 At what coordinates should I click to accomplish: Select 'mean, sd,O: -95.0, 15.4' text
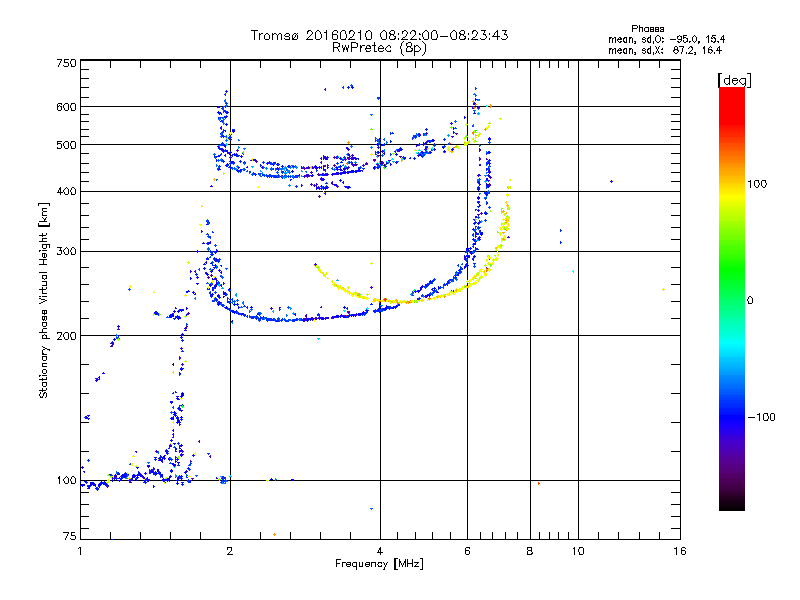pyautogui.click(x=666, y=39)
